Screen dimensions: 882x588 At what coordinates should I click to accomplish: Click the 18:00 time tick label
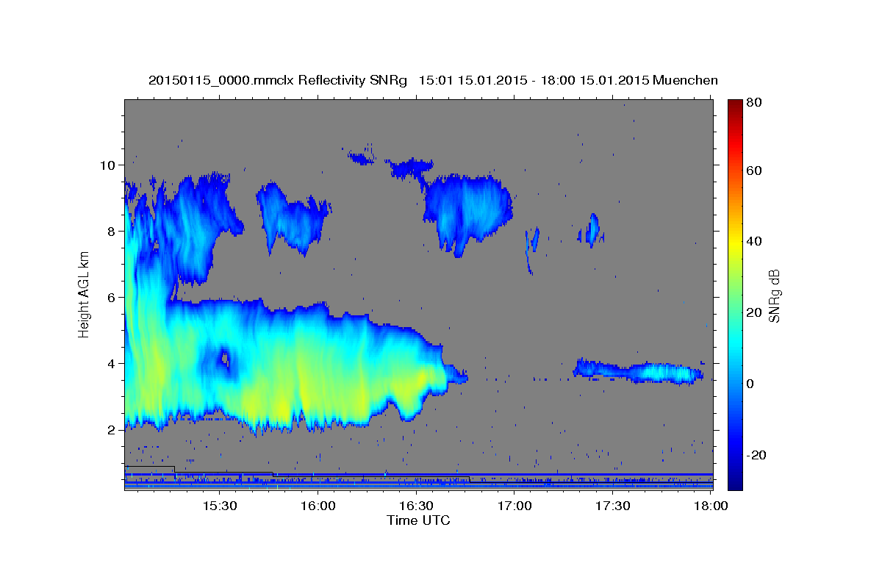point(710,506)
